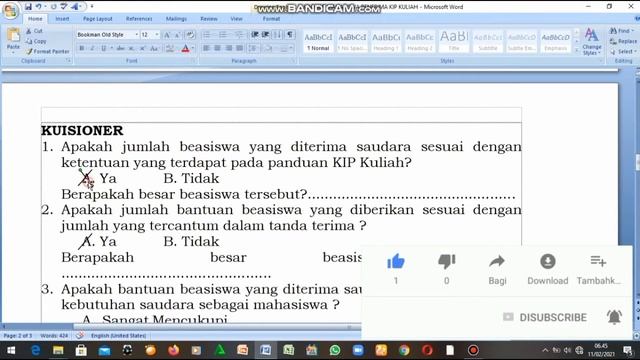Save the document from Quick Access toolbar
The width and height of the screenshot is (640, 360).
(x=28, y=7)
